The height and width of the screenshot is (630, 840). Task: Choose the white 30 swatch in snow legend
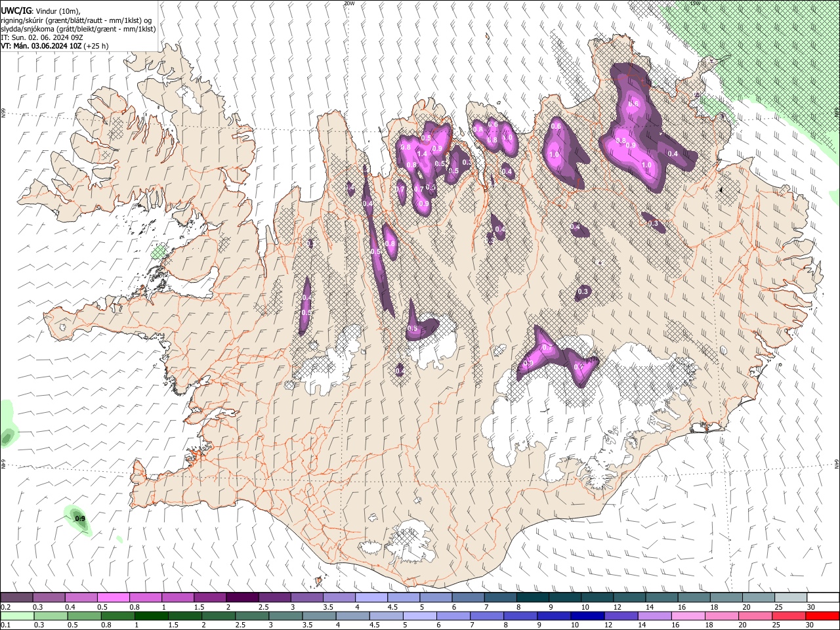pos(823,598)
